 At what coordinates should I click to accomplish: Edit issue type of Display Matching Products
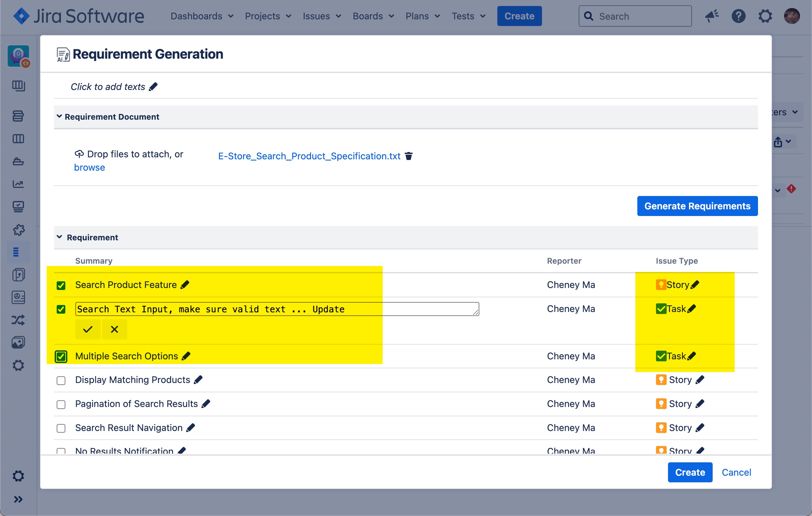click(700, 380)
